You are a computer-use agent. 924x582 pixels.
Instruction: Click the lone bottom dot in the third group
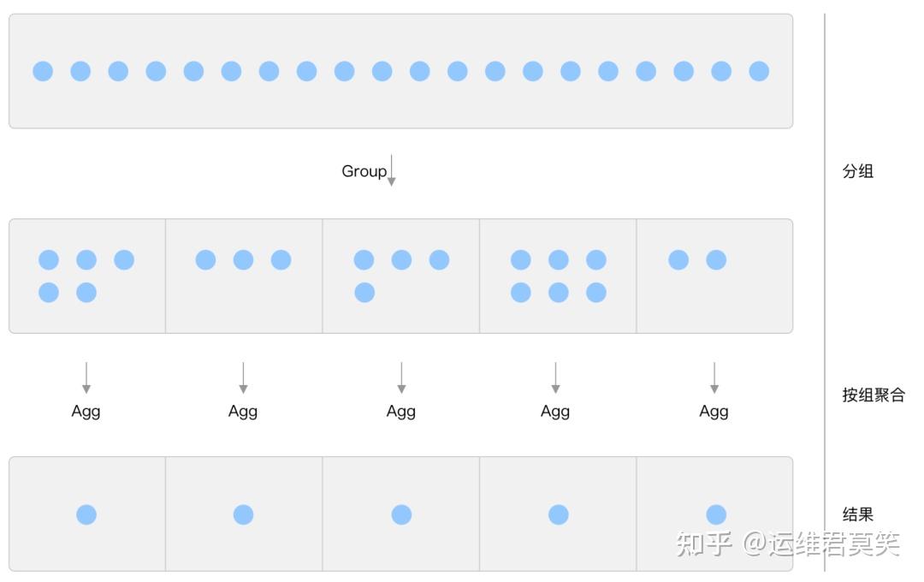click(364, 293)
